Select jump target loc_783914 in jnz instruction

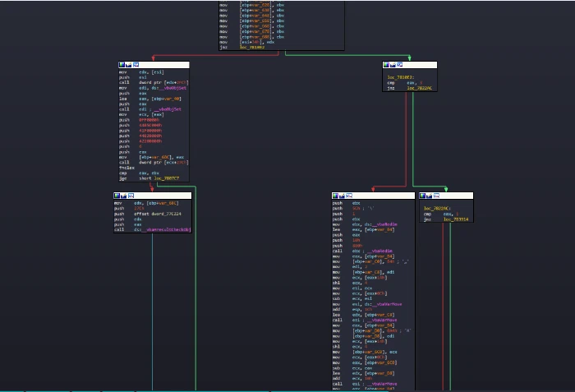click(x=456, y=219)
